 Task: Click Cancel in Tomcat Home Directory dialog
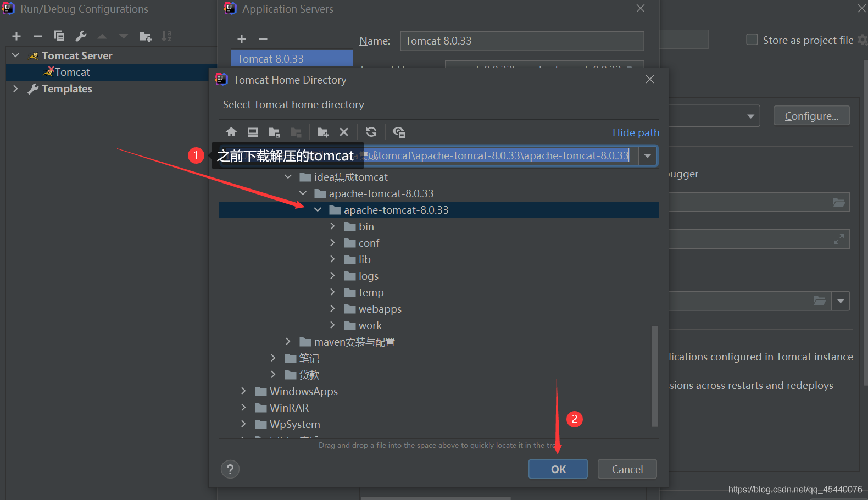[627, 469]
